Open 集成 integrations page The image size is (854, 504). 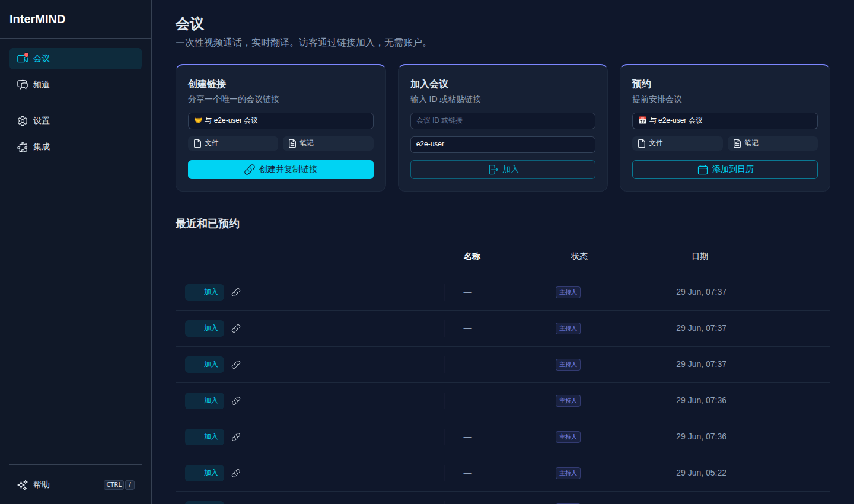(x=75, y=147)
